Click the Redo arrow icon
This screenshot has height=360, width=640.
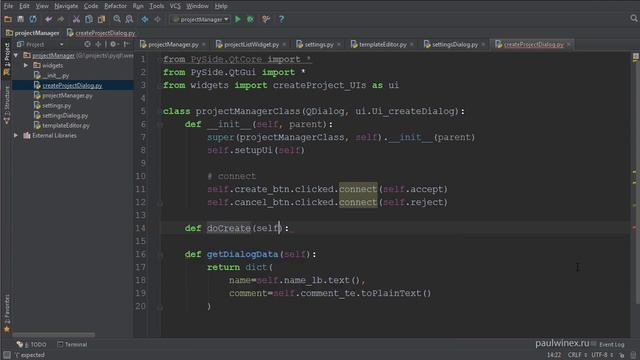[61, 19]
